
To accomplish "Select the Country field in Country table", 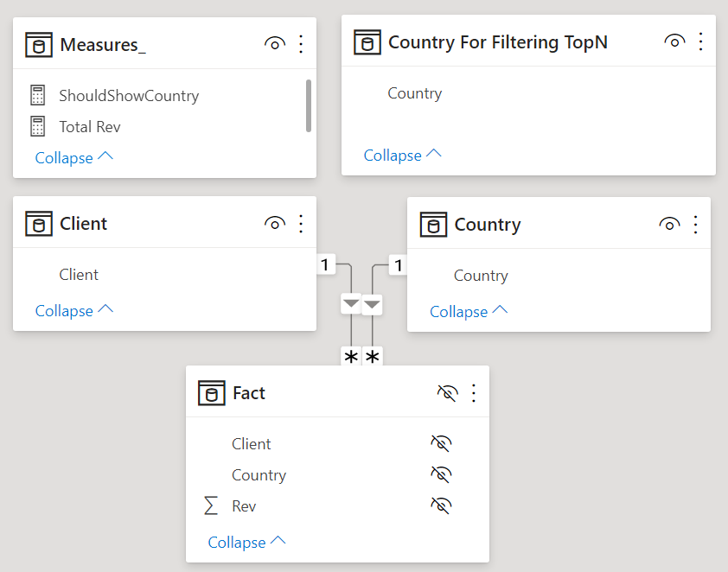I will point(481,276).
